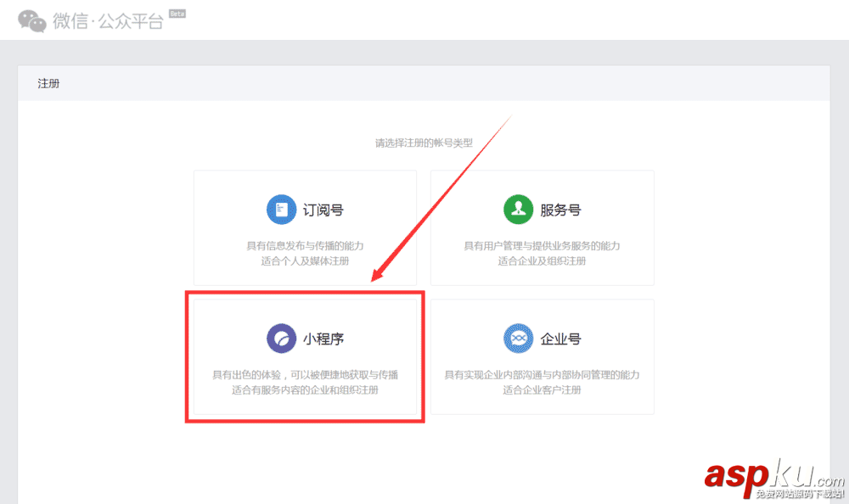Viewport: 849px width, 504px height.
Task: Choose the 企业号 account type heading
Action: coord(560,339)
